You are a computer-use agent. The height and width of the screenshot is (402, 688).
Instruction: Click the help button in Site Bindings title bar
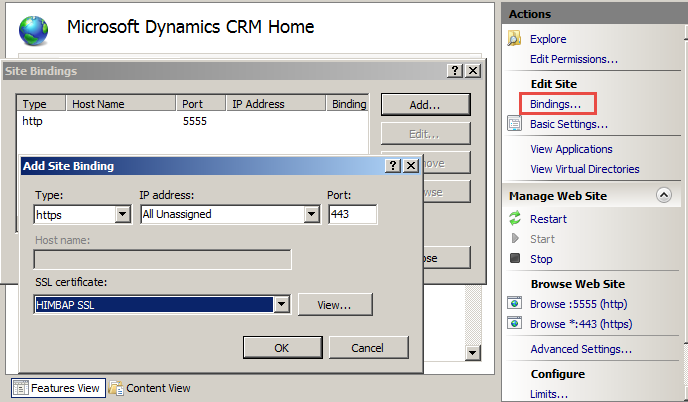coord(455,71)
